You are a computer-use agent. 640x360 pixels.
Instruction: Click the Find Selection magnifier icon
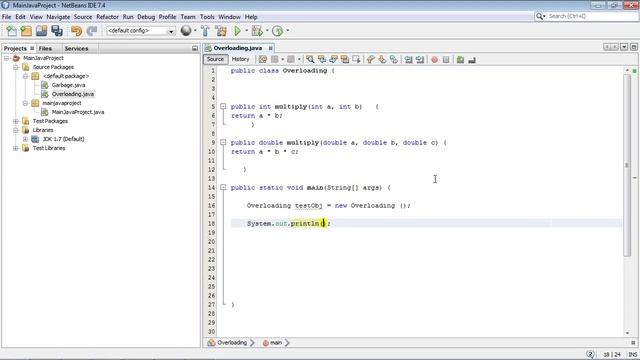click(310, 60)
